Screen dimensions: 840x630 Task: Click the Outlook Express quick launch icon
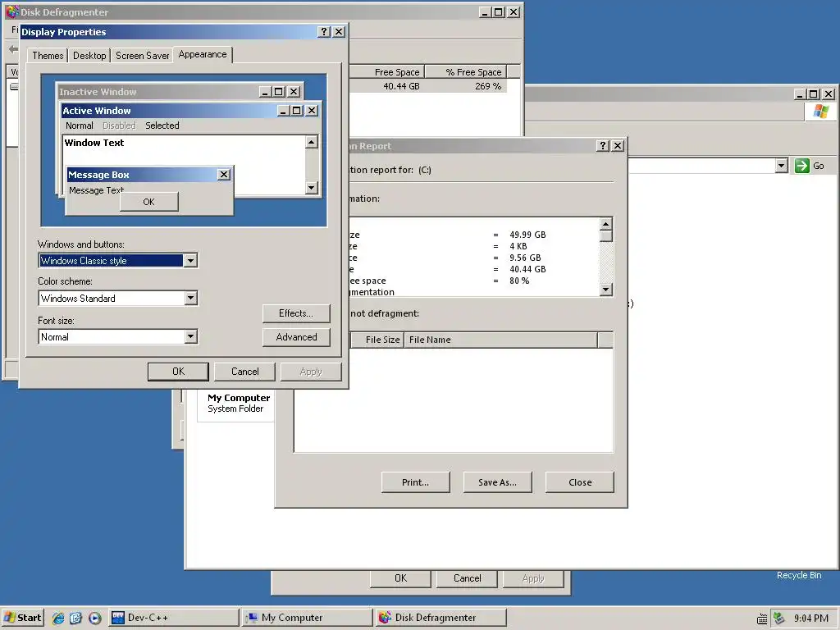(x=75, y=618)
